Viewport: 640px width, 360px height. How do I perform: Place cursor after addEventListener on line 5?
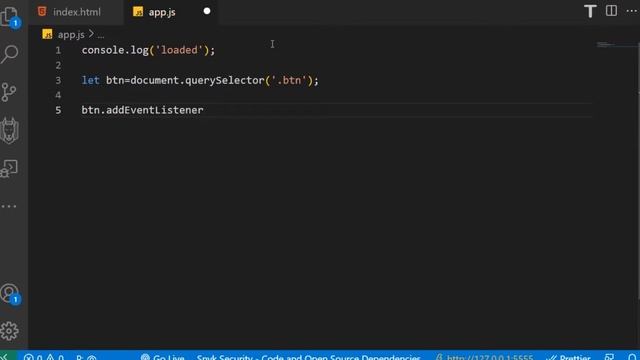[x=204, y=110]
